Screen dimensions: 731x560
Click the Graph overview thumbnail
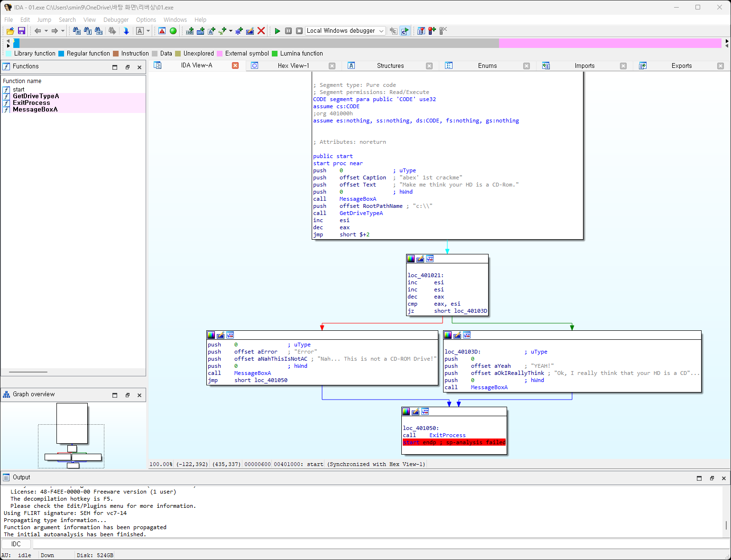(74, 436)
